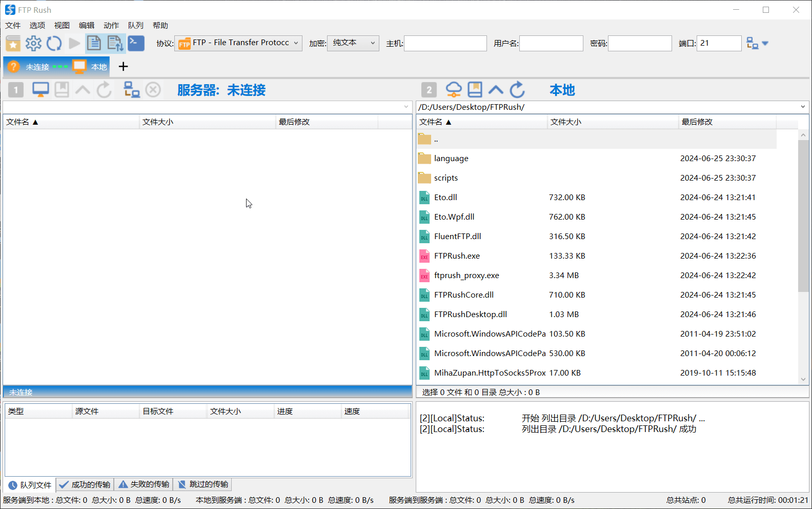Focus the 用户名 username input field
This screenshot has width=812, height=509.
pos(551,43)
